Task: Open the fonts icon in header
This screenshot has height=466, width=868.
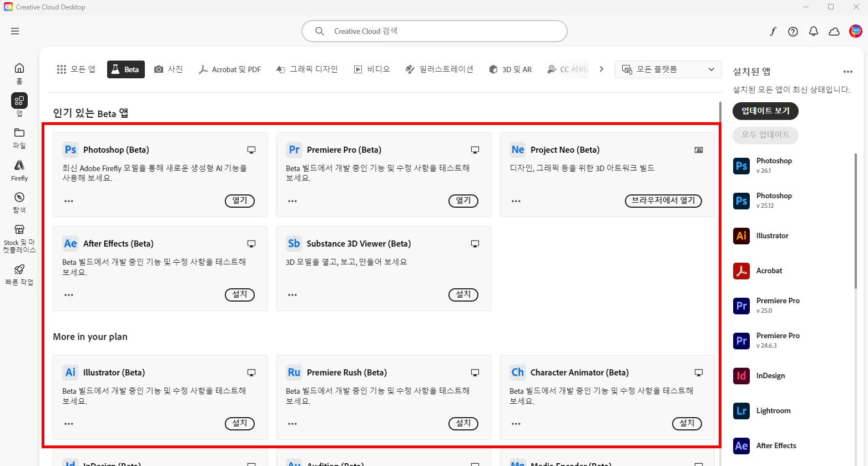Action: click(x=773, y=32)
